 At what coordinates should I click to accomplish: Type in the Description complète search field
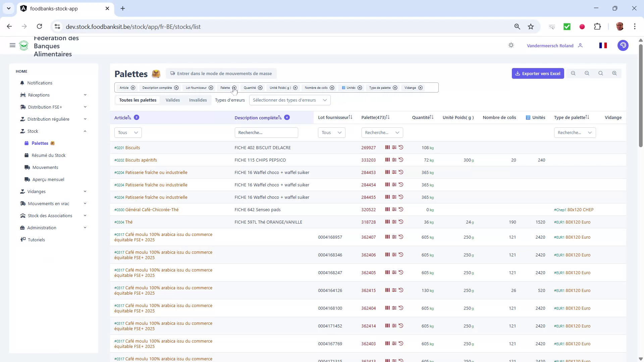267,132
